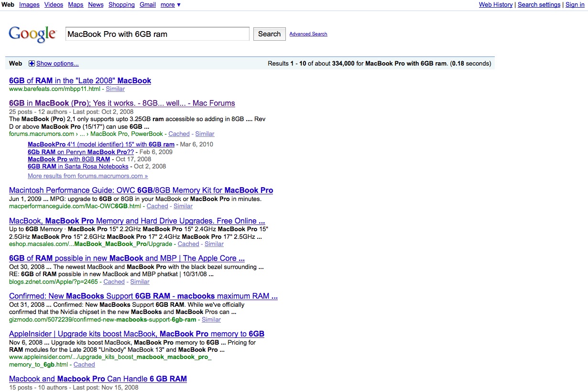This screenshot has height=392, width=588.
Task: Click the 25 posts - 12 authors text
Action: [x=39, y=112]
